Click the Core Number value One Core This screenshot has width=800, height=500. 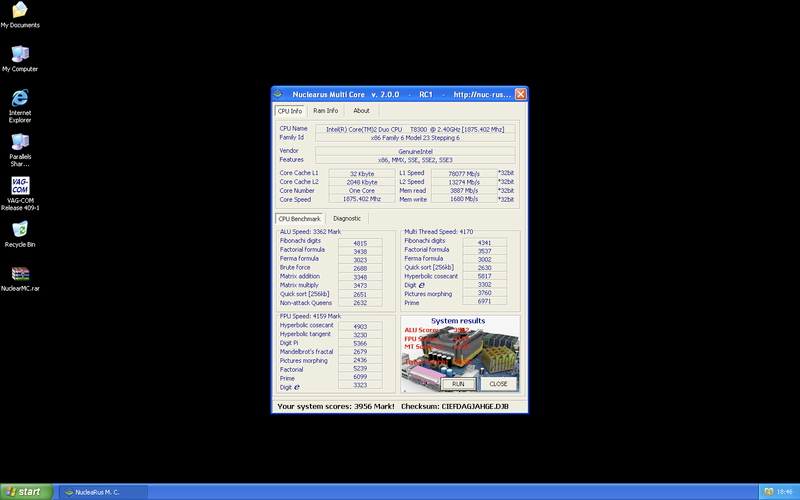[x=362, y=190]
